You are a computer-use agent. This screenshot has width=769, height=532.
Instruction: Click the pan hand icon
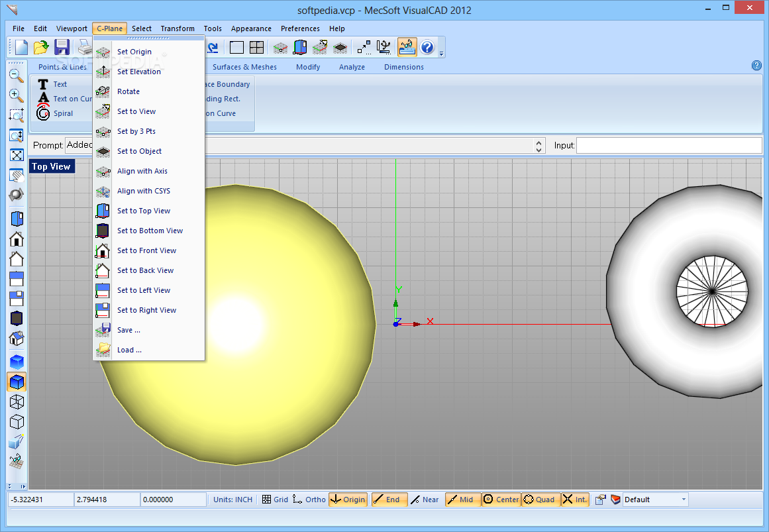click(x=16, y=175)
